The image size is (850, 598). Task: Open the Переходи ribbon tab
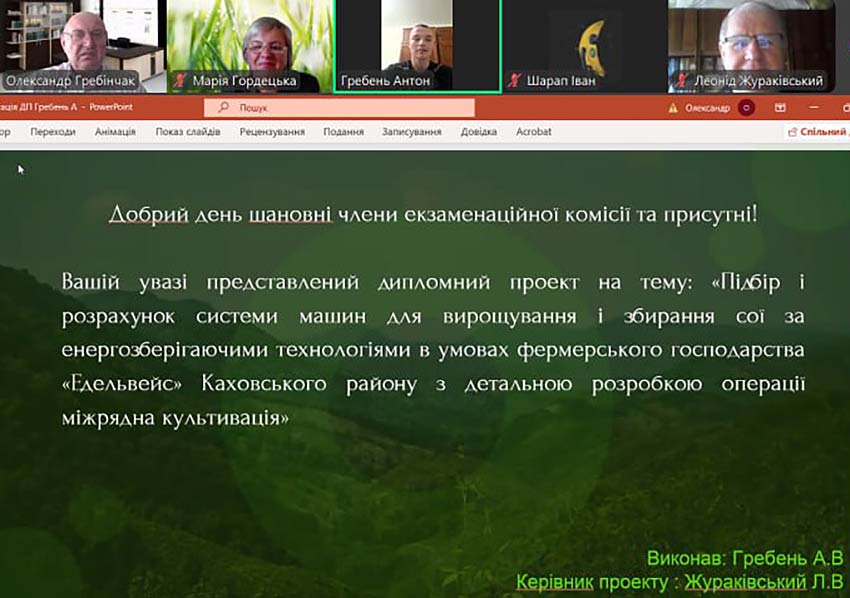(52, 132)
